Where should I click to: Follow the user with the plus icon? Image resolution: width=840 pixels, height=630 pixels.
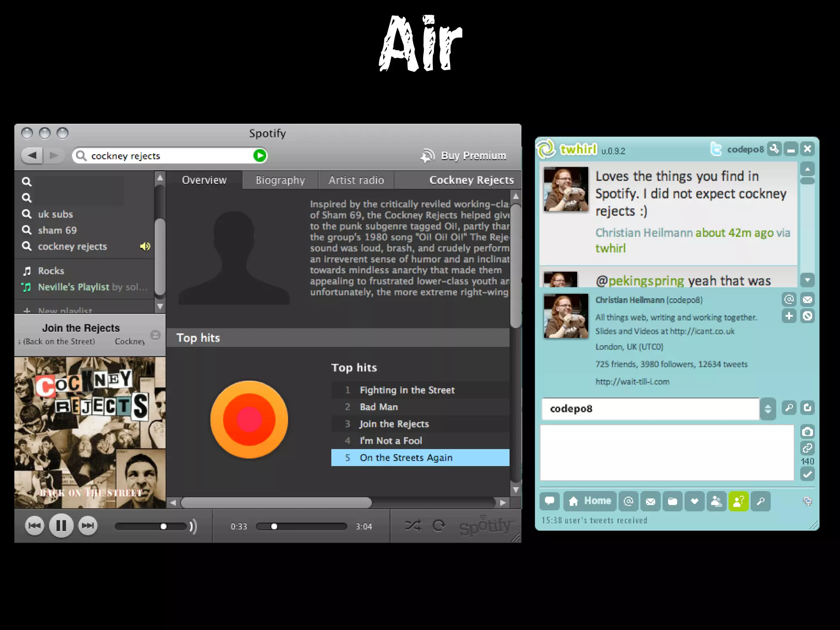coord(789,316)
